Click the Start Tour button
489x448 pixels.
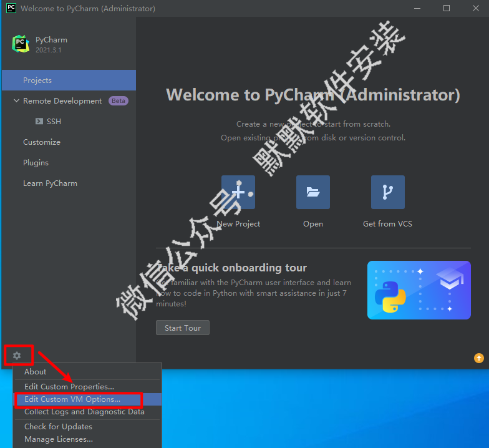point(182,328)
